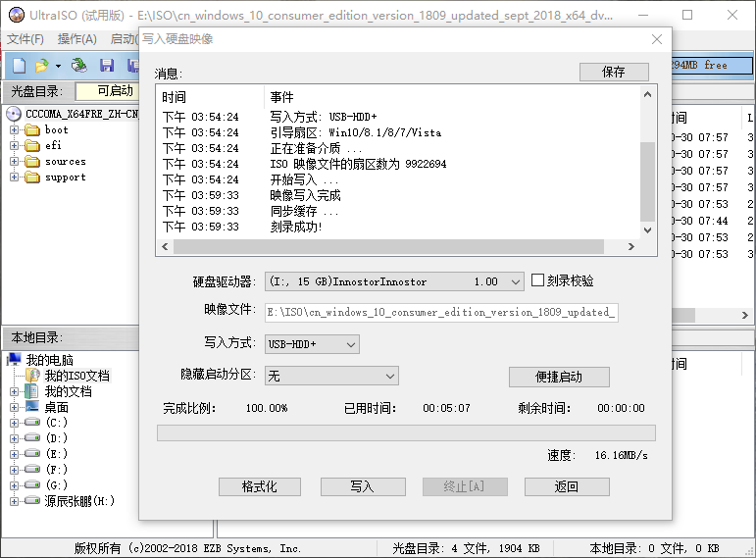Open the 硬盘驱动器 drive dropdown

click(x=515, y=281)
